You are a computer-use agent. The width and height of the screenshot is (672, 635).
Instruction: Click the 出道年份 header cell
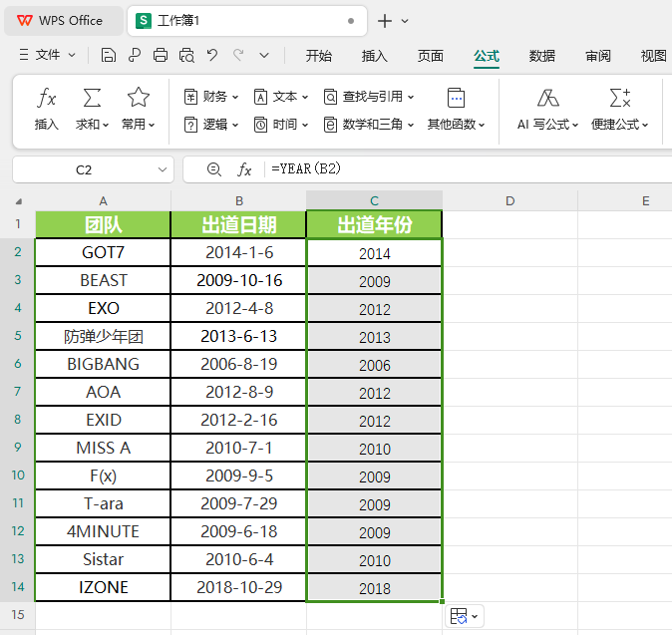click(375, 224)
